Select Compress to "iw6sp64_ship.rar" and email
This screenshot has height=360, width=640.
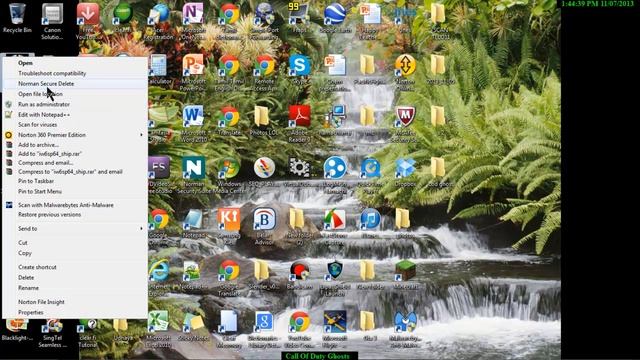(x=75, y=172)
